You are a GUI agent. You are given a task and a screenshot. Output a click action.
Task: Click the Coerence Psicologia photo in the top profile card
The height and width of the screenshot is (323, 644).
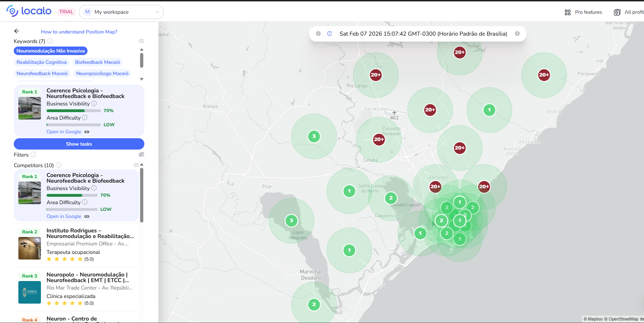(30, 108)
